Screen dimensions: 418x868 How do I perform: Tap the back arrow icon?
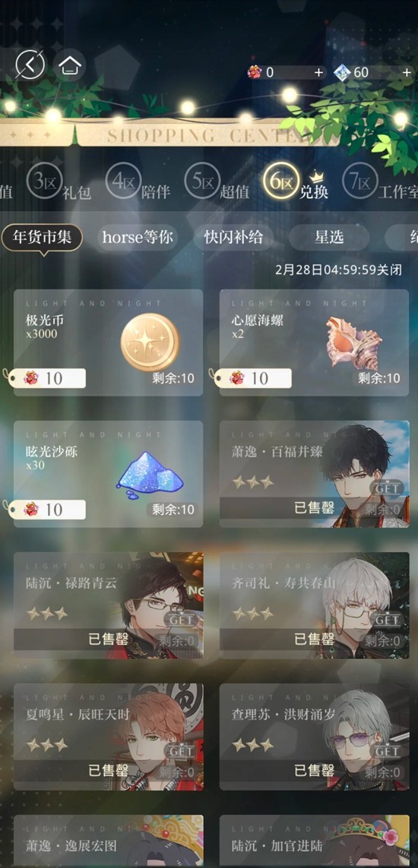[x=30, y=66]
